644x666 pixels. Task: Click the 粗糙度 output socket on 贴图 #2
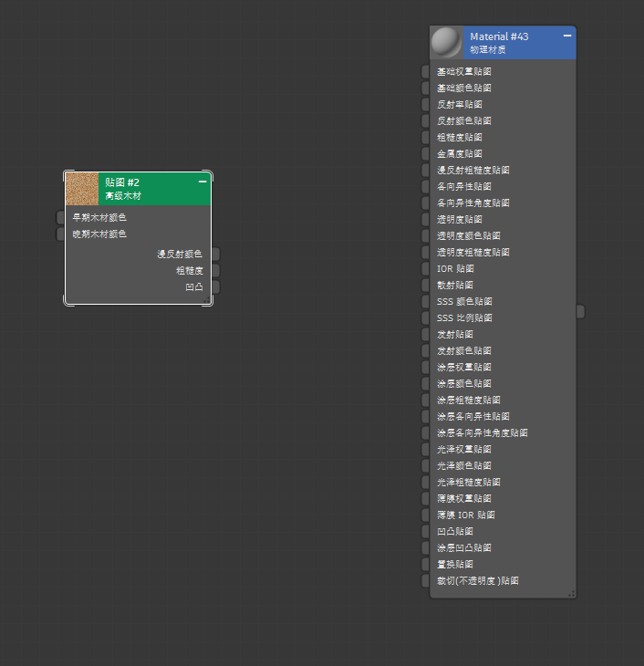216,271
